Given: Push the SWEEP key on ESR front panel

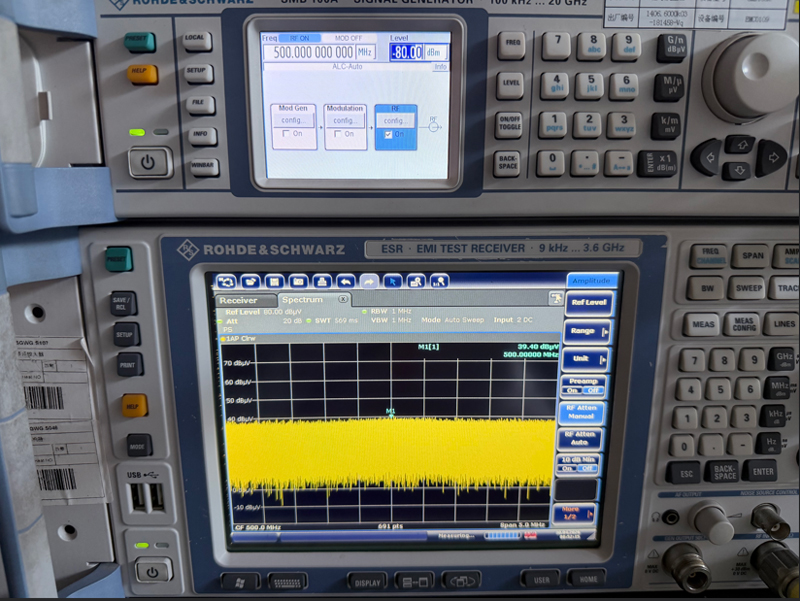Looking at the screenshot, I should click(x=748, y=288).
